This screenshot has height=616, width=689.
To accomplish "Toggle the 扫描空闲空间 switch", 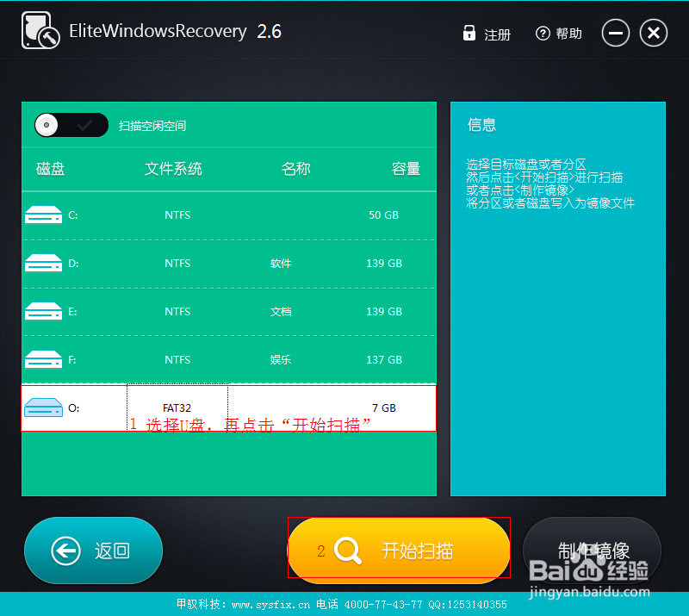I will pyautogui.click(x=71, y=125).
